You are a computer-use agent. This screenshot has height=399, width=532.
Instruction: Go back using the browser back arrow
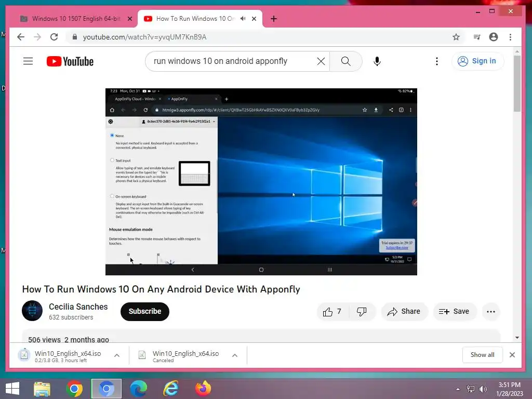click(21, 37)
